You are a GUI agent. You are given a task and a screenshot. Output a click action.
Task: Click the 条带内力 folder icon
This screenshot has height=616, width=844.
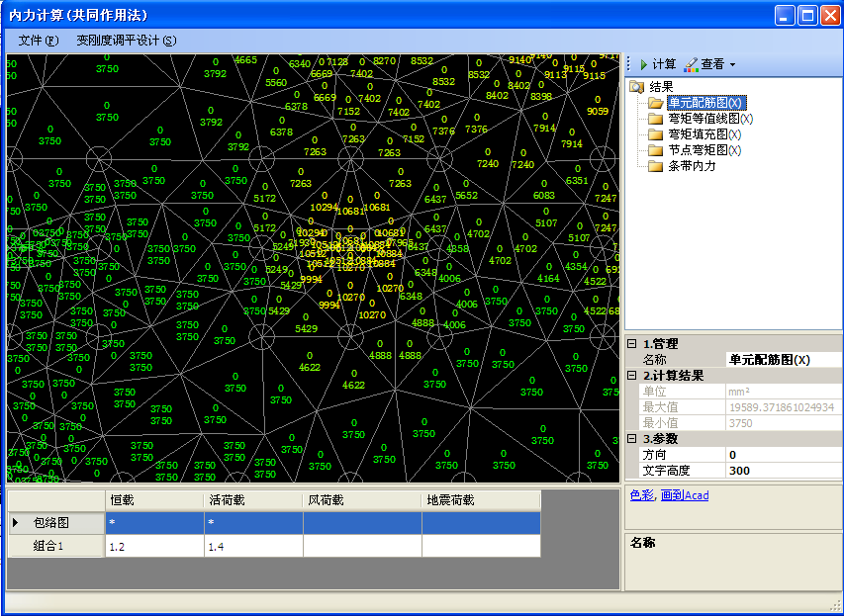click(x=656, y=166)
